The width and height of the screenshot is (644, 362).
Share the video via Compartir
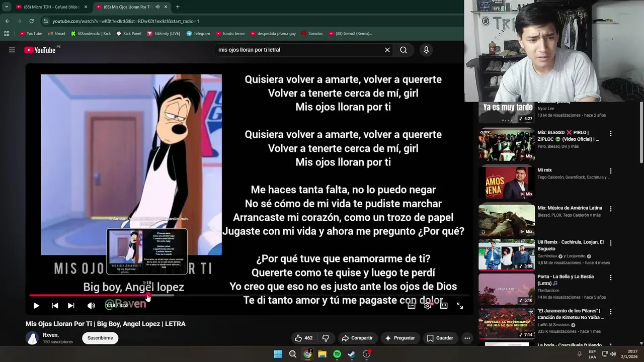tap(357, 338)
